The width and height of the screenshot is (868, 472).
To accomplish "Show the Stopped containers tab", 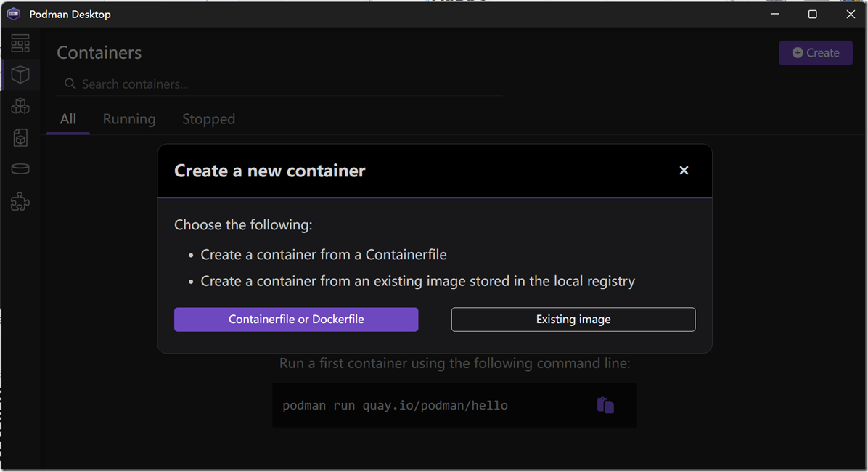I will pyautogui.click(x=209, y=119).
